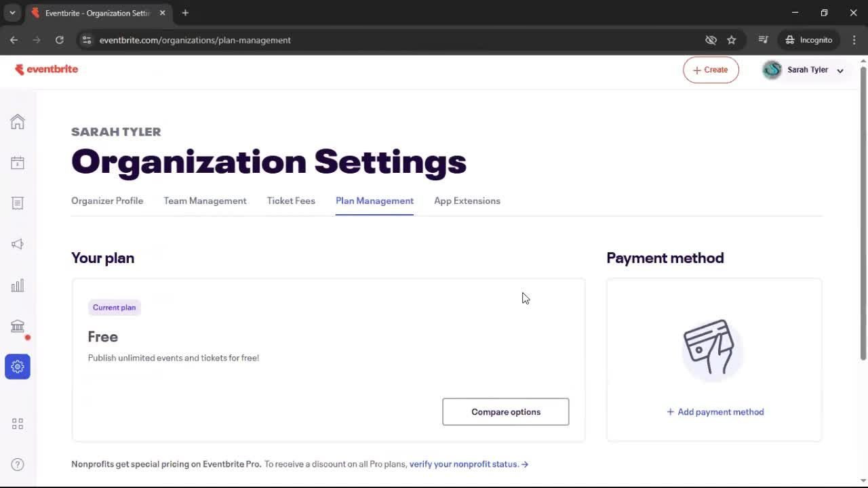Viewport: 868px width, 488px height.
Task: Click "Nonprofits get special pricing on Eventbrite Pro." text
Action: pos(166,464)
